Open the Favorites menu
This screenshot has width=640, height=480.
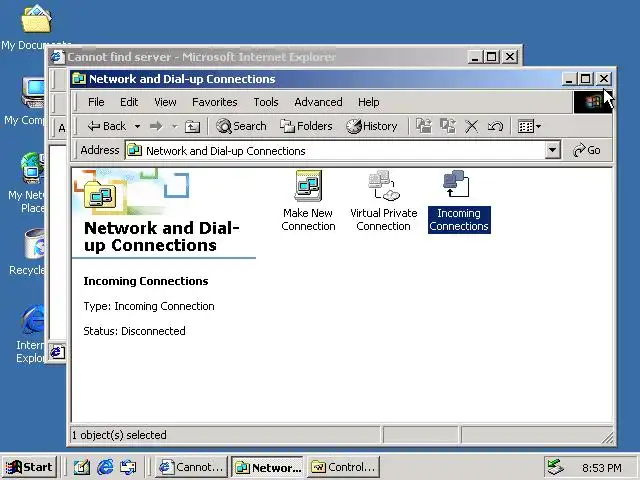[x=215, y=102]
